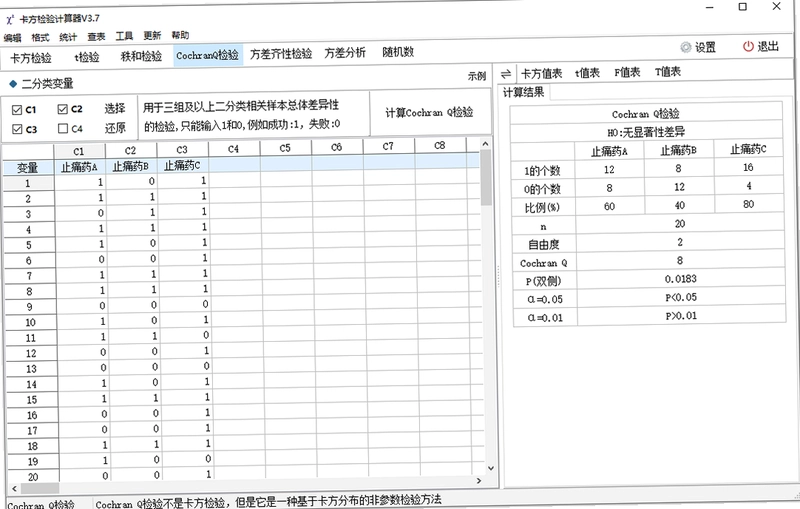
Task: Click the 计算Cochran Q检验 button
Action: tap(429, 112)
